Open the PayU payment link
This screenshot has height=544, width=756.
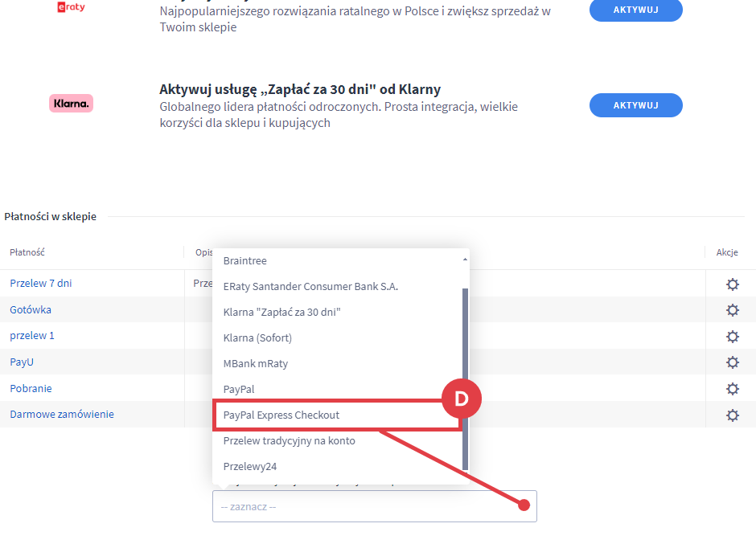point(22,362)
